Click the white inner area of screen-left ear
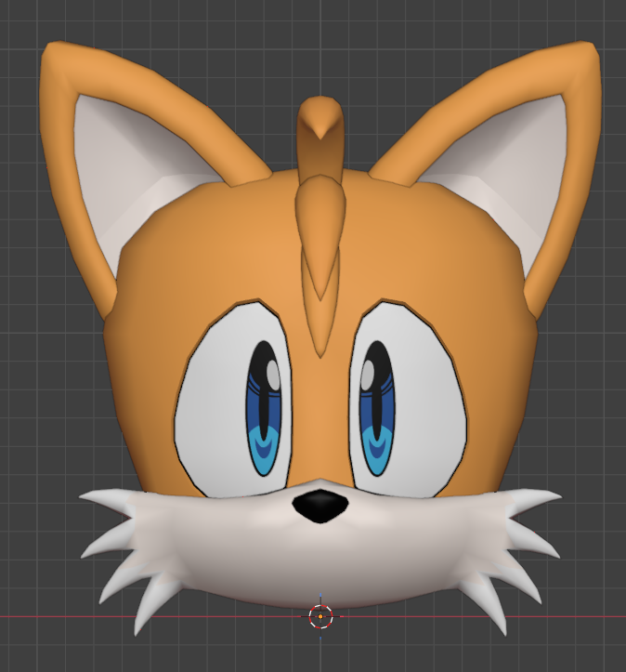Screen dimensions: 626x672 (128, 180)
